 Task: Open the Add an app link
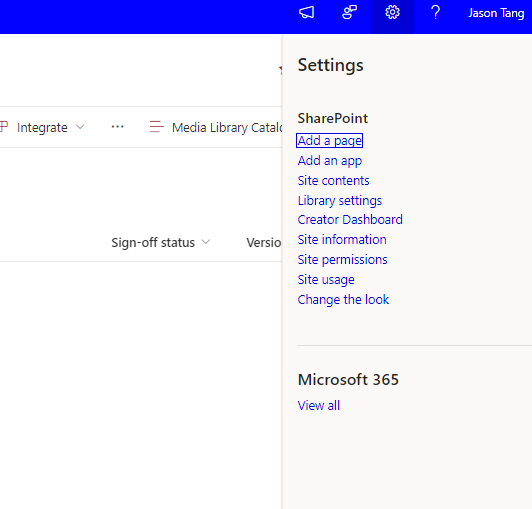(x=330, y=161)
